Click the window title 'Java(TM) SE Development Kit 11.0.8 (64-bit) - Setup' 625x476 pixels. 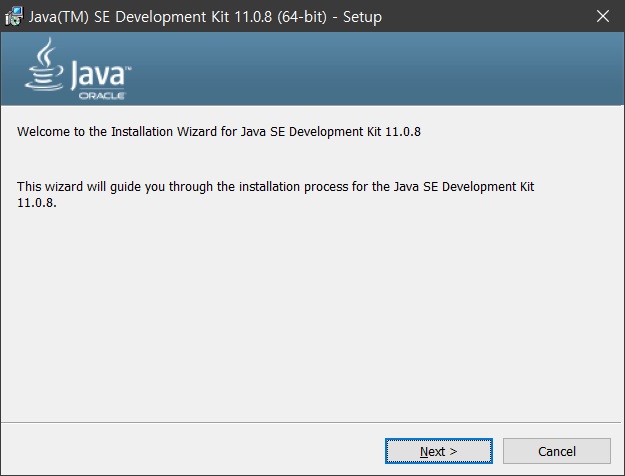[205, 17]
